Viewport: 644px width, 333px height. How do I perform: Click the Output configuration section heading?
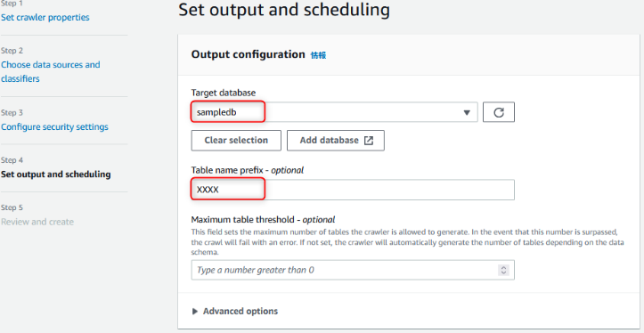(249, 54)
